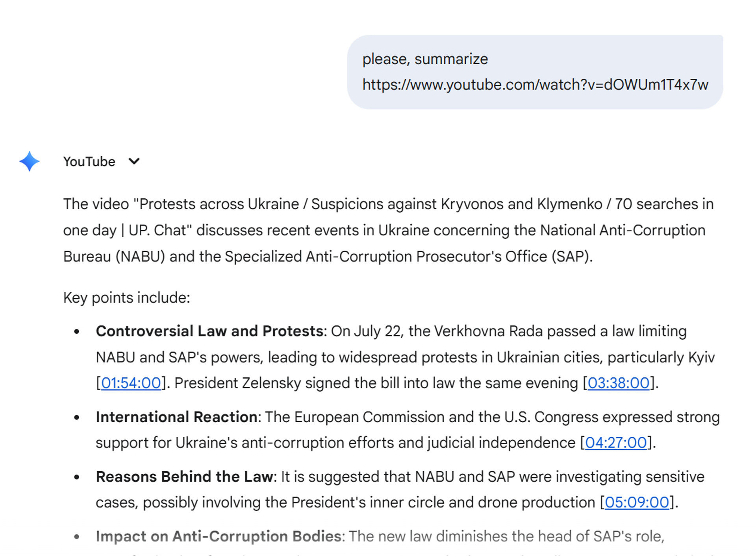Click the YouTube extension label

[x=89, y=162]
